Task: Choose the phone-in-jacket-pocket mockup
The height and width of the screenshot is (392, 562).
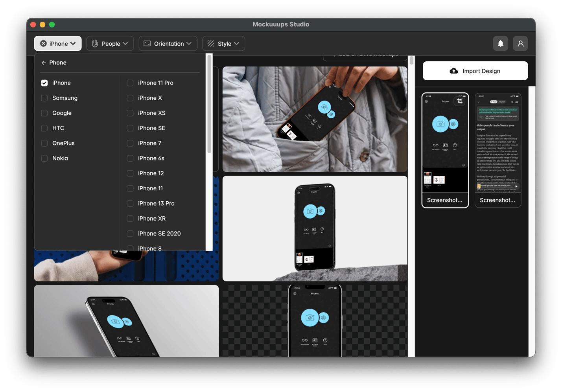Action: pos(315,119)
